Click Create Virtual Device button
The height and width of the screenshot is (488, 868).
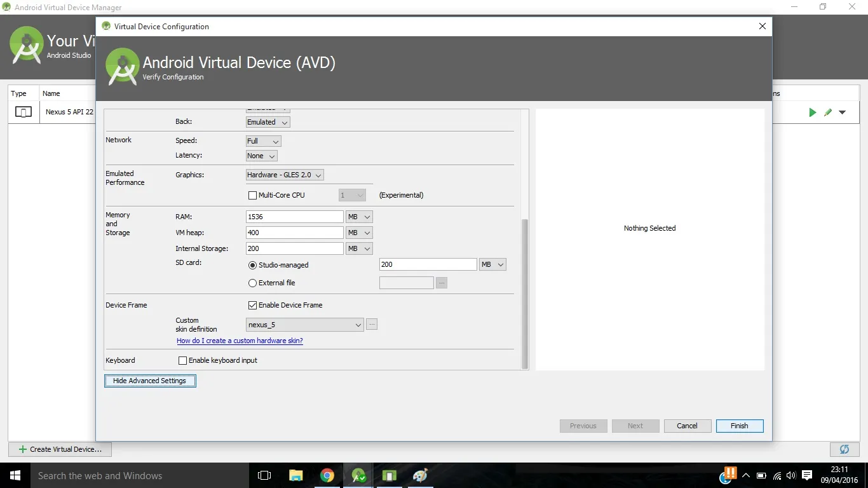click(60, 449)
